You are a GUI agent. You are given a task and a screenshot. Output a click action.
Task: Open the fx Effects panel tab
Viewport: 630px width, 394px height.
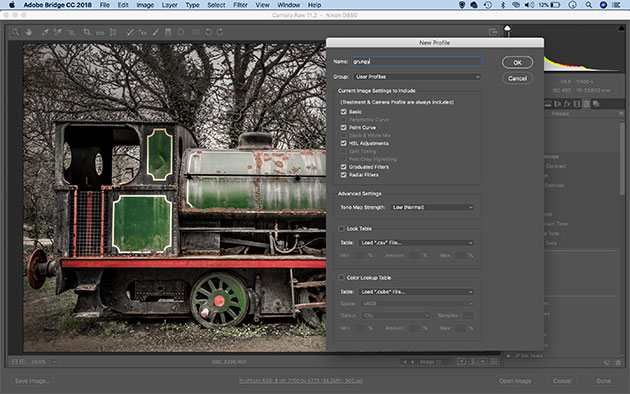point(567,104)
